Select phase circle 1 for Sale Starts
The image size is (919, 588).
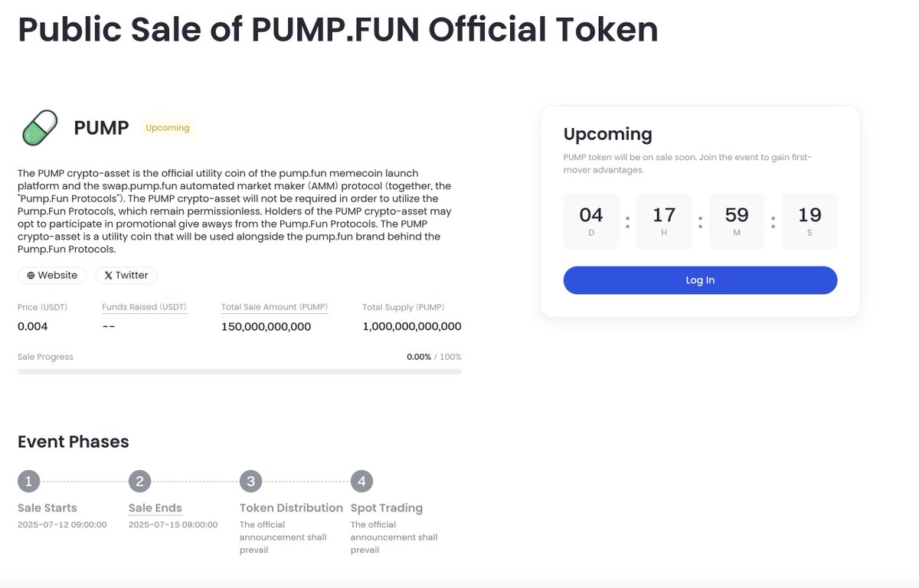point(28,481)
